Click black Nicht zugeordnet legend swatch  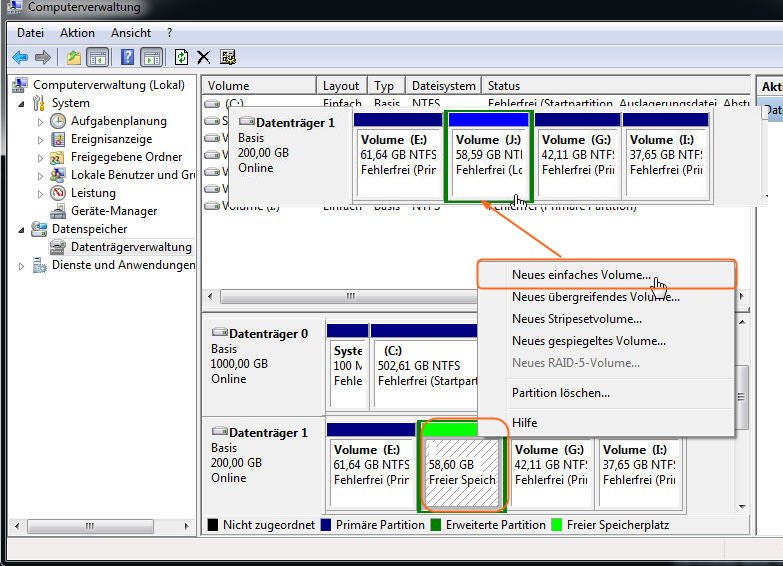tap(213, 525)
